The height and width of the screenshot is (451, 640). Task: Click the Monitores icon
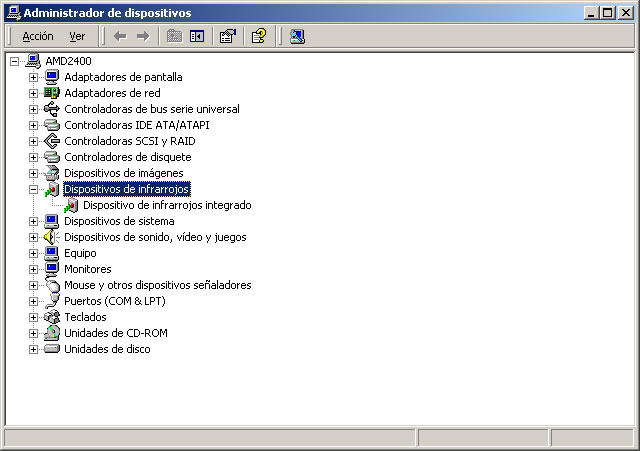[x=52, y=269]
